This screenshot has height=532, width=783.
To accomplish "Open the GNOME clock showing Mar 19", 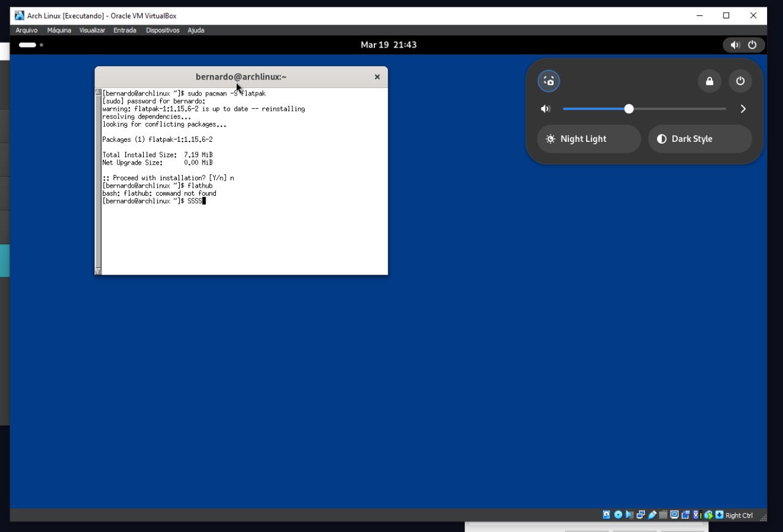I will coord(388,44).
